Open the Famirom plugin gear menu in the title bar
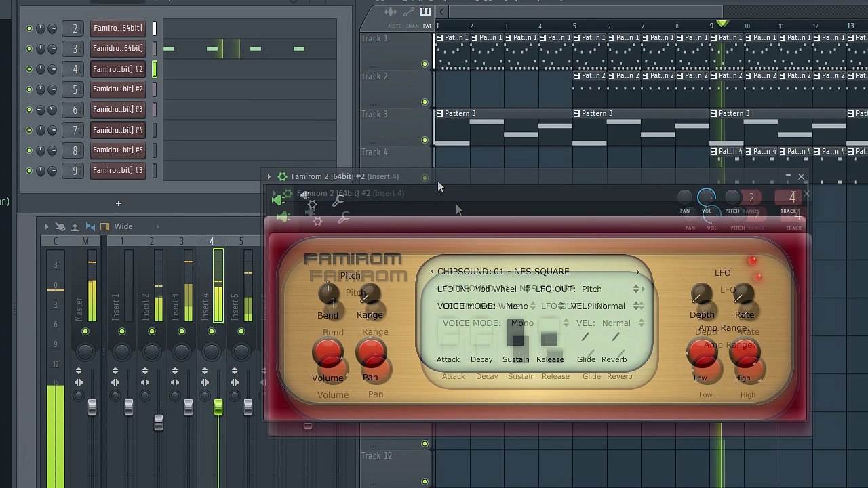 pyautogui.click(x=282, y=176)
